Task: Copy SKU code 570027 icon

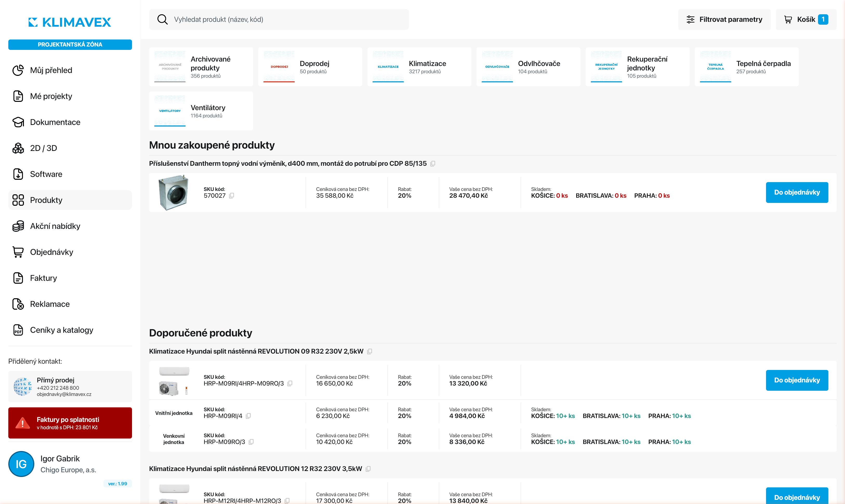Action: click(x=232, y=196)
